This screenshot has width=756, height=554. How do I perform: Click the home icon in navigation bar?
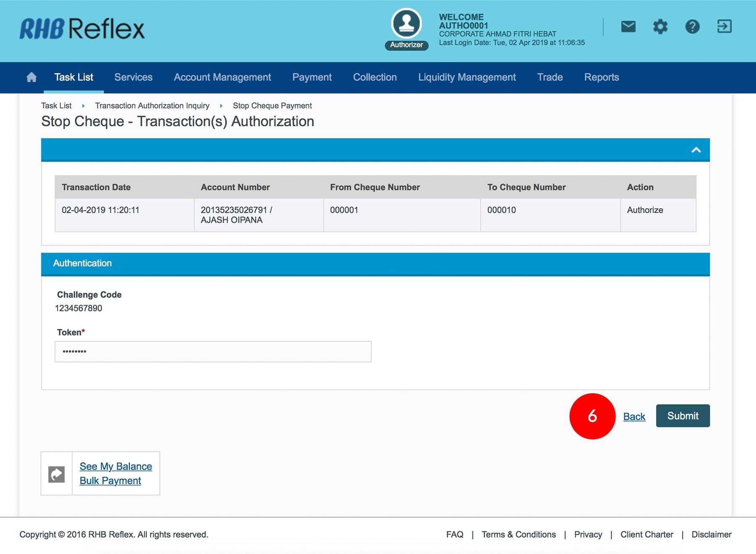click(x=31, y=77)
